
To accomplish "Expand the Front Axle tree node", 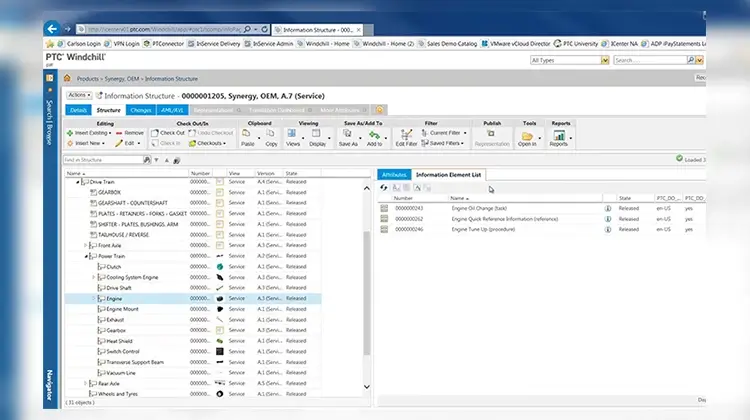I will [86, 245].
